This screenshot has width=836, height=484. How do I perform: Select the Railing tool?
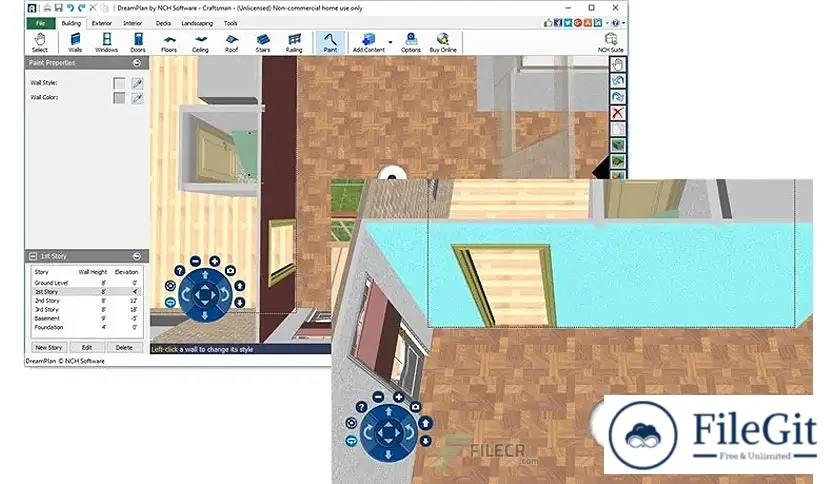click(294, 43)
